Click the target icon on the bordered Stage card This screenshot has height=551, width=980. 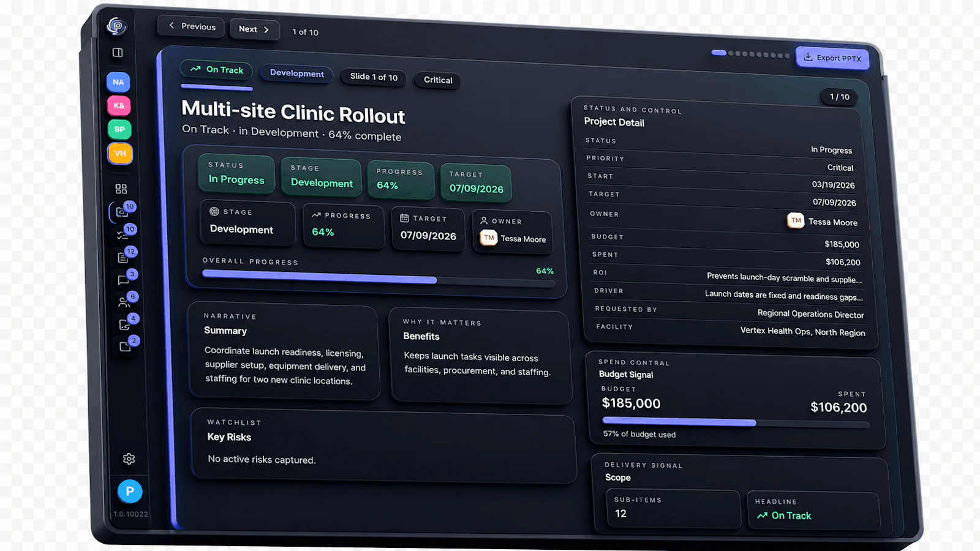[214, 211]
